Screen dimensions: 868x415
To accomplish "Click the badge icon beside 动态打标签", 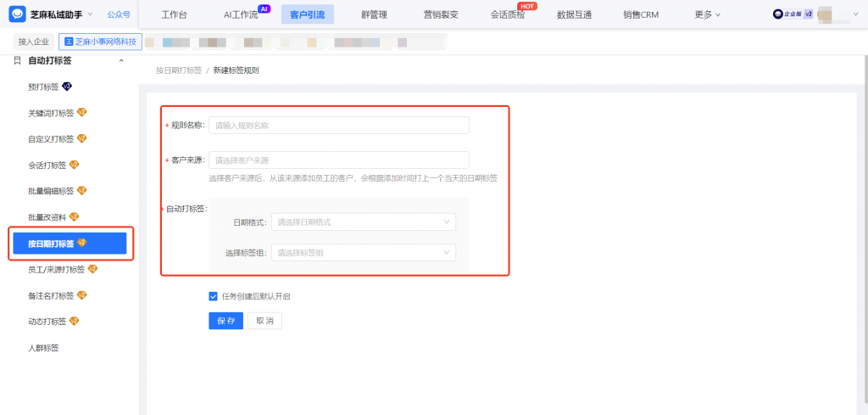I will (74, 322).
